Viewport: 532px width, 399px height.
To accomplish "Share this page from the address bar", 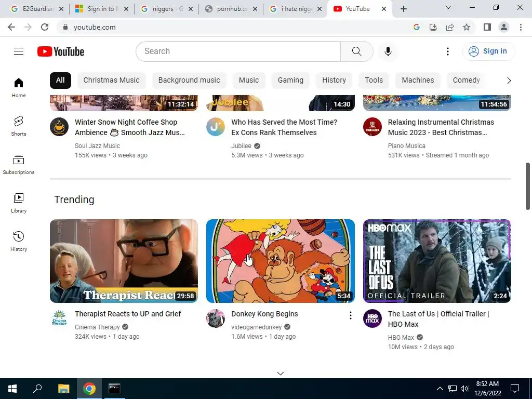I will click(450, 27).
